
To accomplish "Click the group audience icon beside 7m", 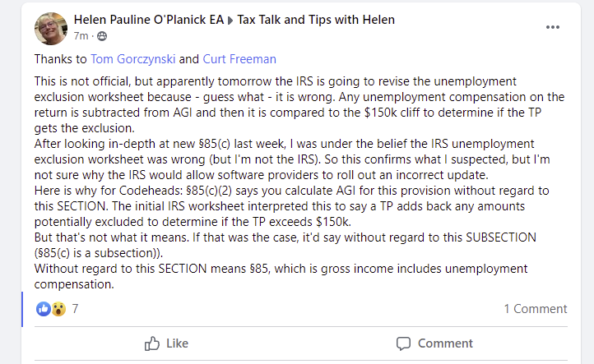I will coord(103,36).
